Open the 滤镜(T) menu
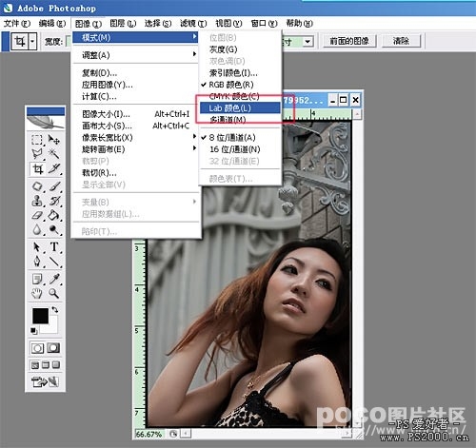476x448 pixels. point(193,24)
